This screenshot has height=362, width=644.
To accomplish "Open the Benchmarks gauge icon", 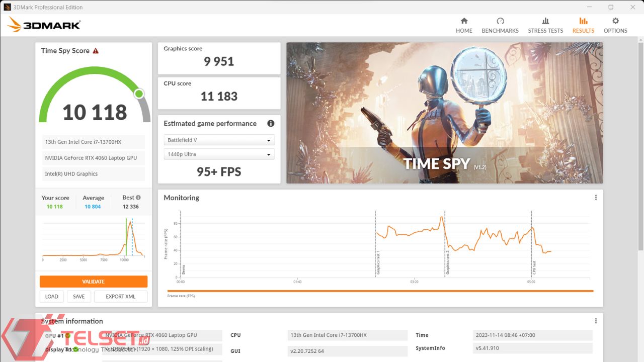I will [500, 21].
